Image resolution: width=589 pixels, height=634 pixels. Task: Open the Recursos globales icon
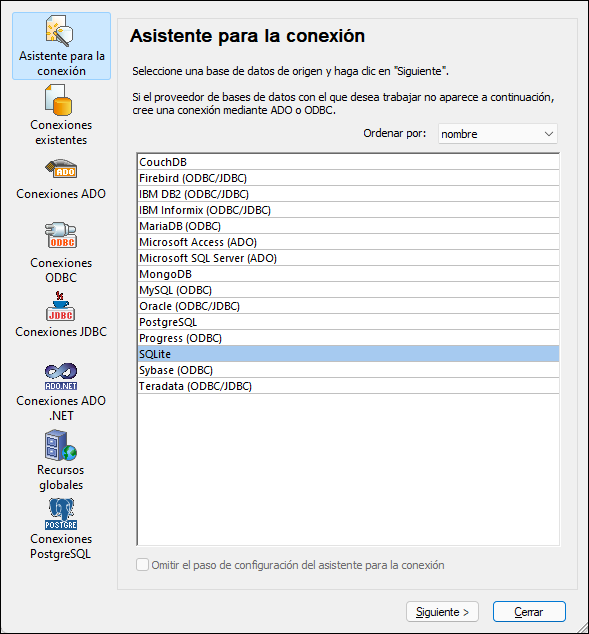point(61,446)
